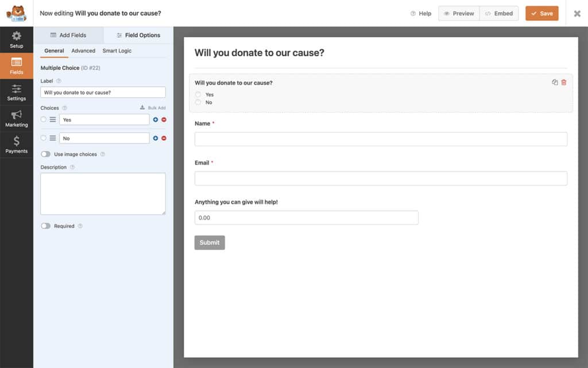Open Bulk Add for choices
Screen dimensions: 588x368
pos(153,107)
